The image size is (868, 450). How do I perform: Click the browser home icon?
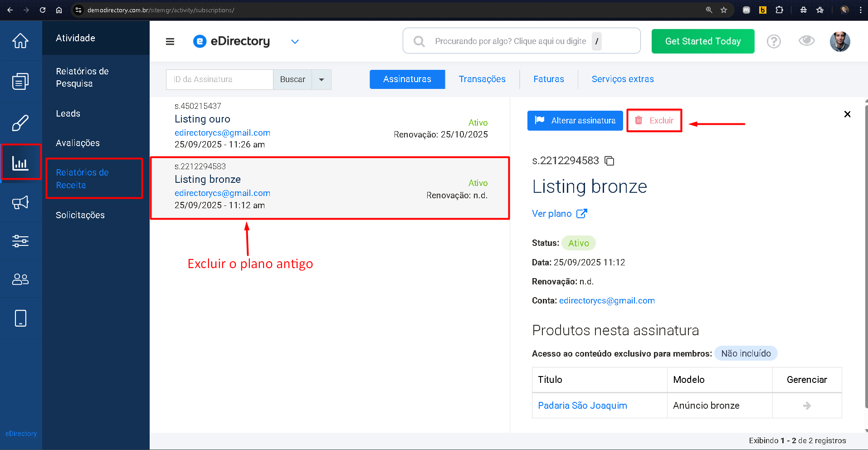coord(59,10)
